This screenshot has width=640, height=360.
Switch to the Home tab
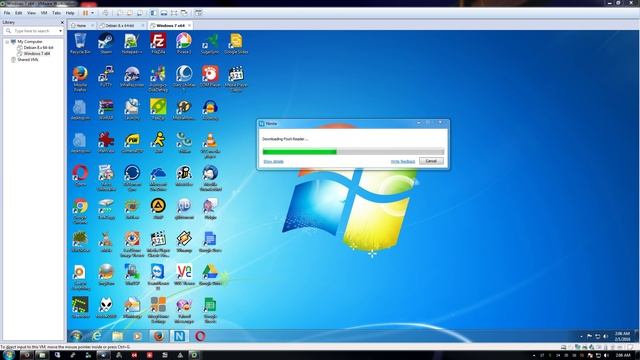pyautogui.click(x=82, y=25)
